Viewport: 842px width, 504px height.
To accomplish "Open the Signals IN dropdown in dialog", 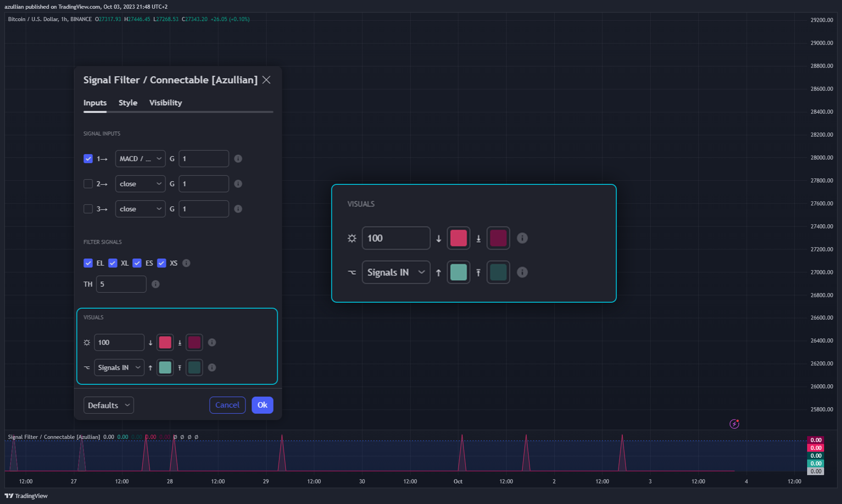I will pos(119,368).
